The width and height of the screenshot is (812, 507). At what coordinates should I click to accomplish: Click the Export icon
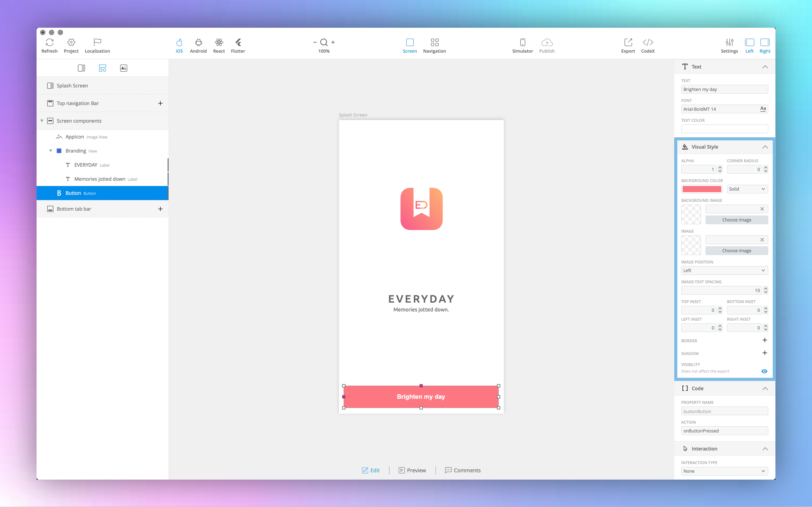coord(628,43)
